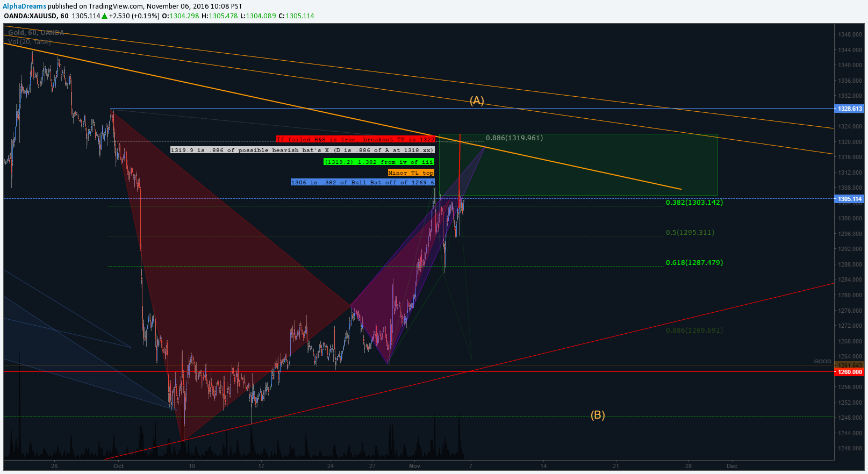Select the Vol (20, false) indicator legend
The width and height of the screenshot is (868, 474).
30,41
